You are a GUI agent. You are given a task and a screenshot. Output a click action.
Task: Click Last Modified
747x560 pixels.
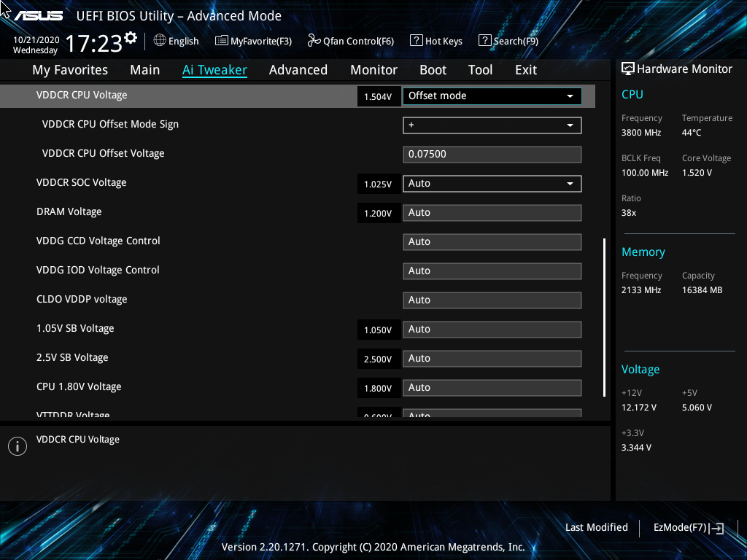pyautogui.click(x=597, y=528)
